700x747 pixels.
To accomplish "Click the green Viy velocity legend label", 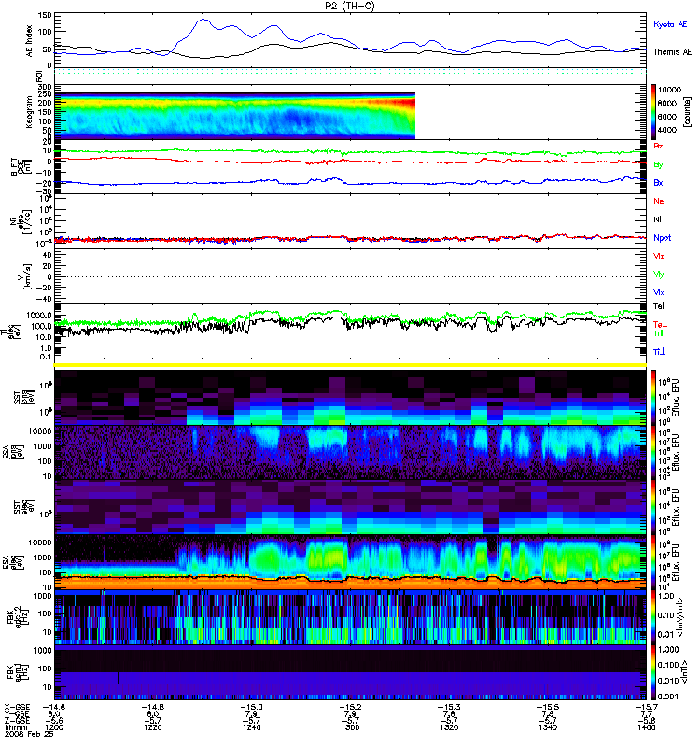I will (658, 275).
